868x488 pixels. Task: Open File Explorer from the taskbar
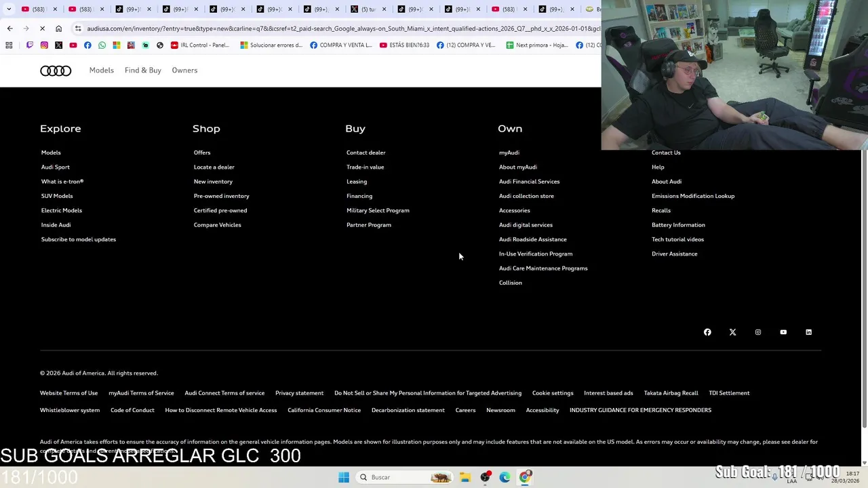pyautogui.click(x=465, y=477)
